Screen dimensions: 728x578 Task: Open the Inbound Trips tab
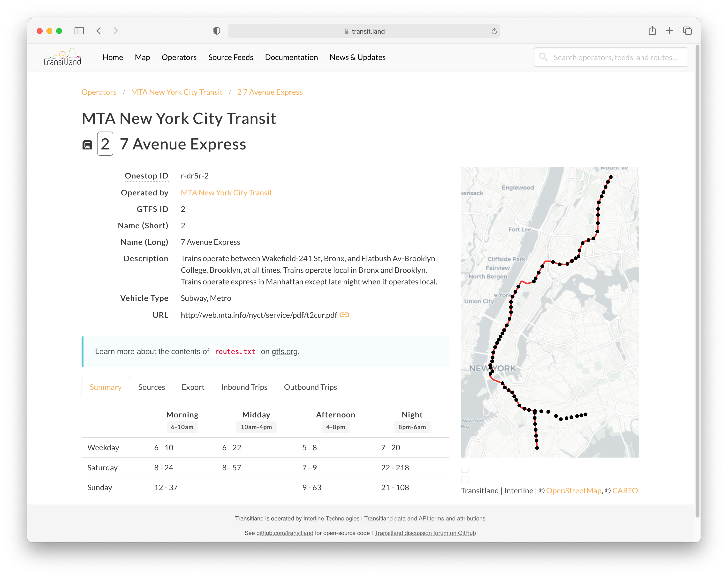pyautogui.click(x=244, y=387)
